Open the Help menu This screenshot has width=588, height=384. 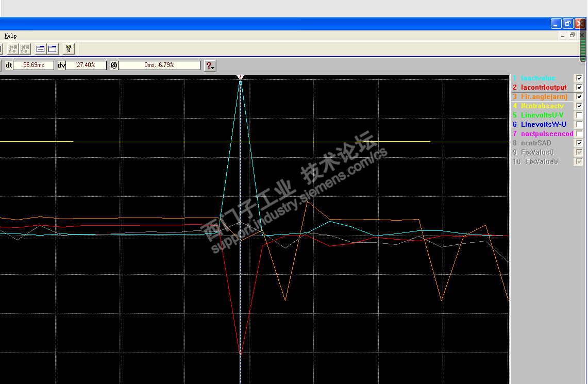point(10,36)
